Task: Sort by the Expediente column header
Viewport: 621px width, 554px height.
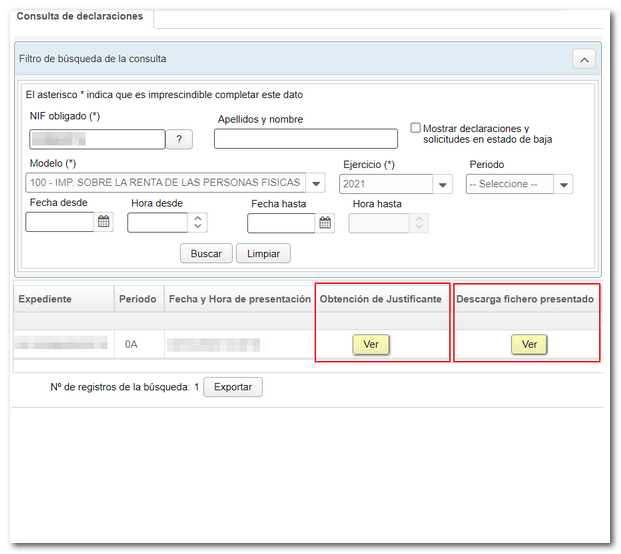Action: click(45, 299)
